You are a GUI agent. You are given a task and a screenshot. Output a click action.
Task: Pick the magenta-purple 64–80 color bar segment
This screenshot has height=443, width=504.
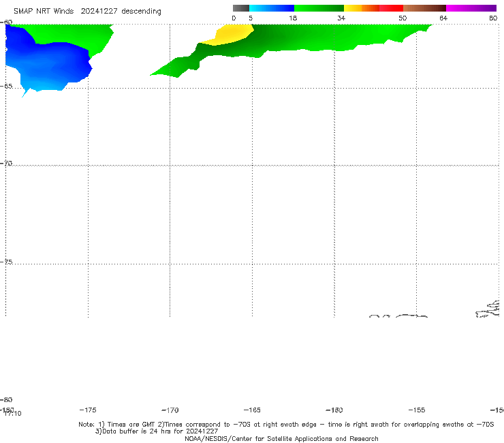471,8
